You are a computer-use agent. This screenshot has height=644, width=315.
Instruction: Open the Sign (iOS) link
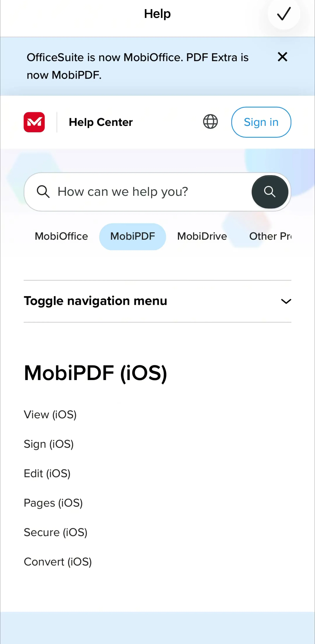coord(49,444)
